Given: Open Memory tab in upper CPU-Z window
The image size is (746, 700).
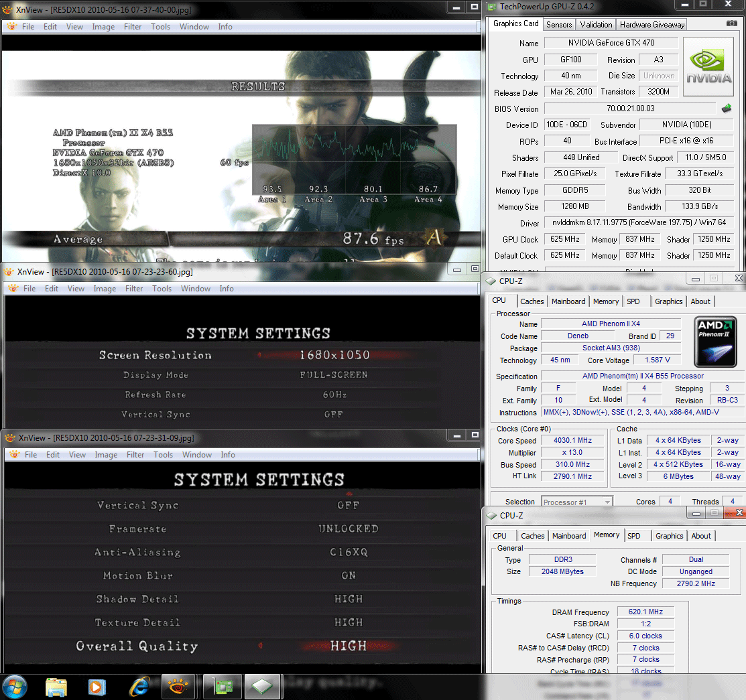Looking at the screenshot, I should tap(606, 301).
